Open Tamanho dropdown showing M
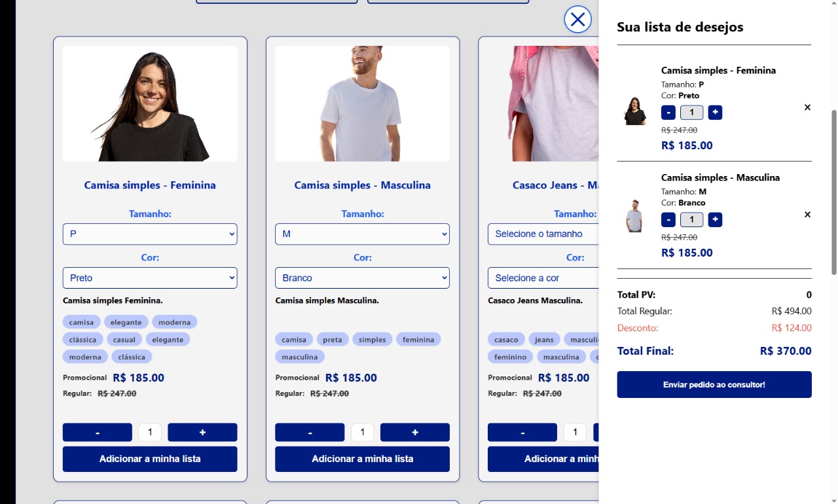The image size is (838, 504). [x=362, y=234]
